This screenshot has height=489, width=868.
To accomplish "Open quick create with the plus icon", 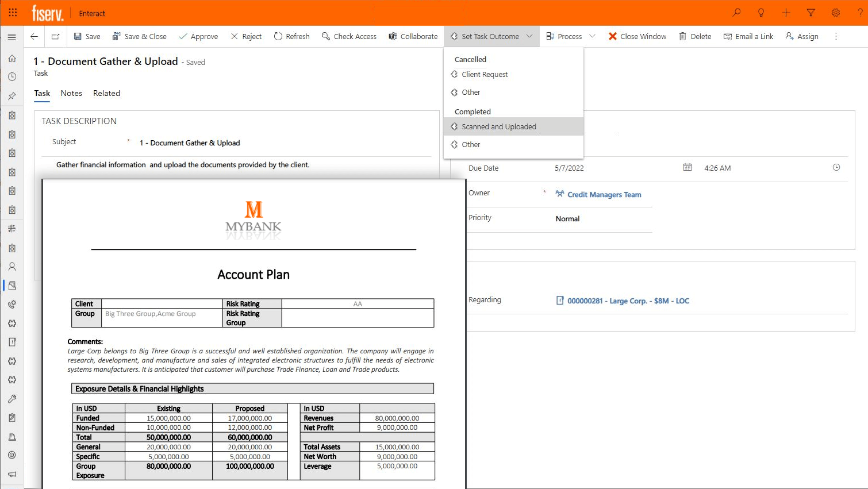I will [x=786, y=13].
